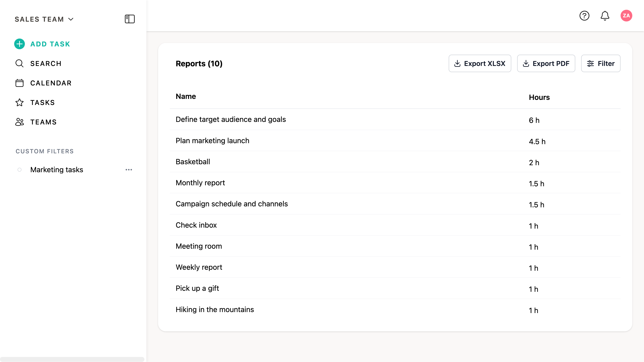Click the Teams people icon

click(x=20, y=122)
